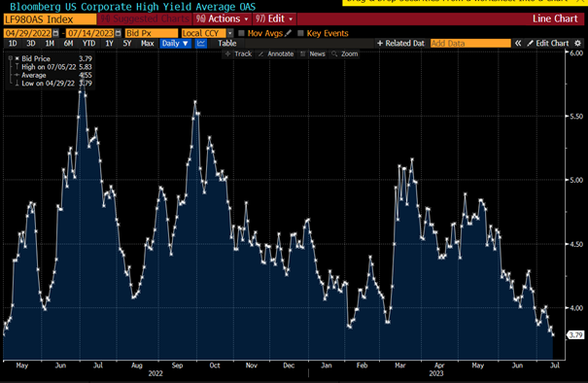Select the 1Y time range
This screenshot has width=588, height=383.
tap(109, 44)
